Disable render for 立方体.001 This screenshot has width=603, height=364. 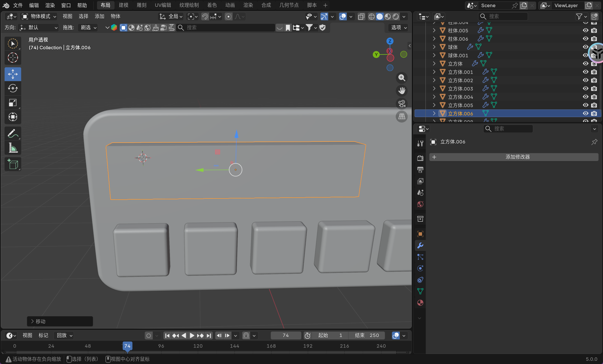(594, 72)
